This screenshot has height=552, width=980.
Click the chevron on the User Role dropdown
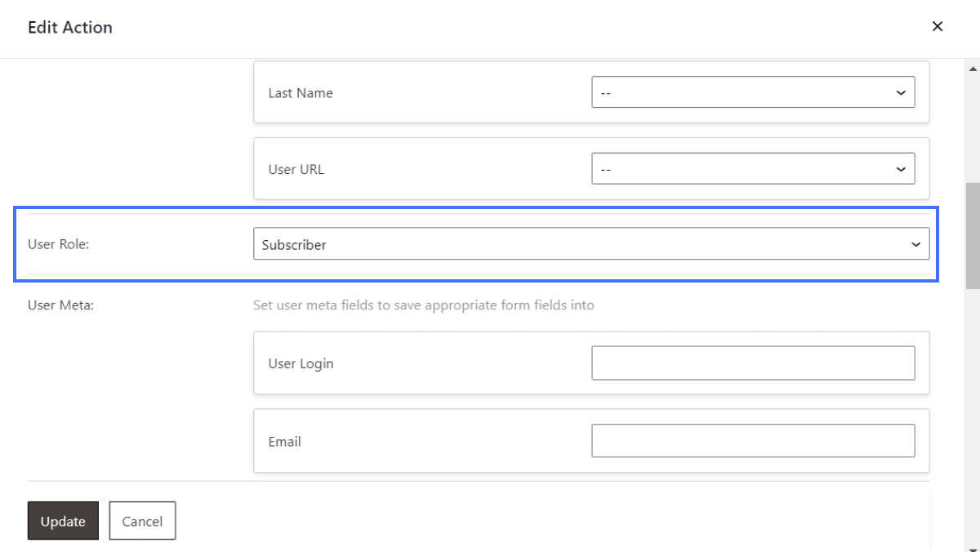point(916,243)
